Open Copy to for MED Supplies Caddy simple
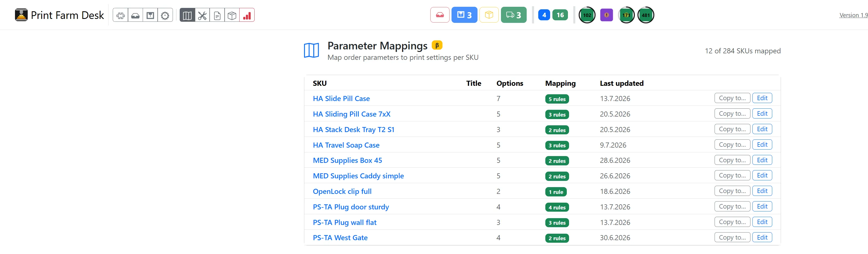 pyautogui.click(x=732, y=175)
